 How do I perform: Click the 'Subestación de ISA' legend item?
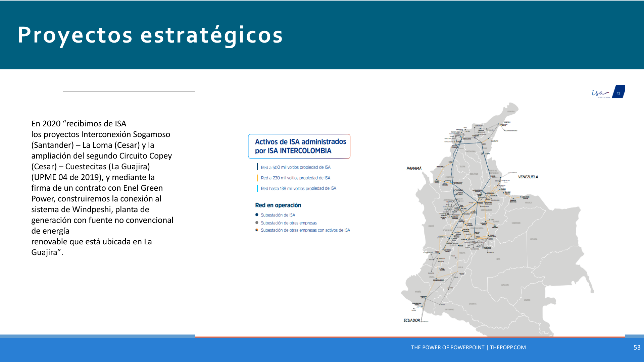click(278, 215)
